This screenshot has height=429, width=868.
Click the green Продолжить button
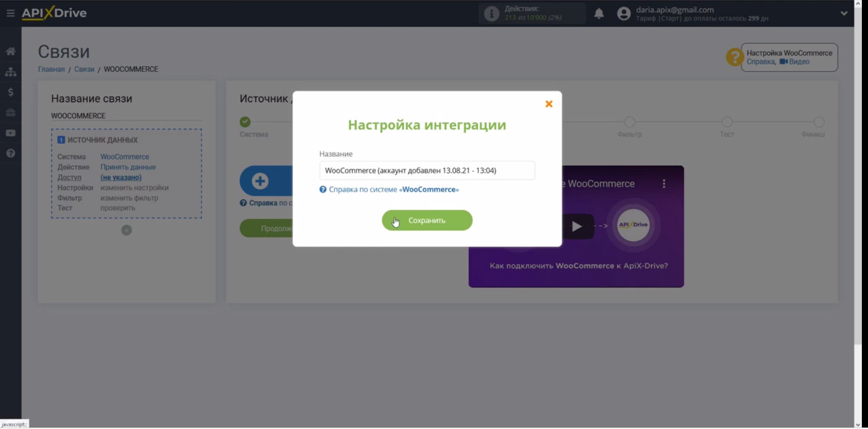click(x=266, y=229)
